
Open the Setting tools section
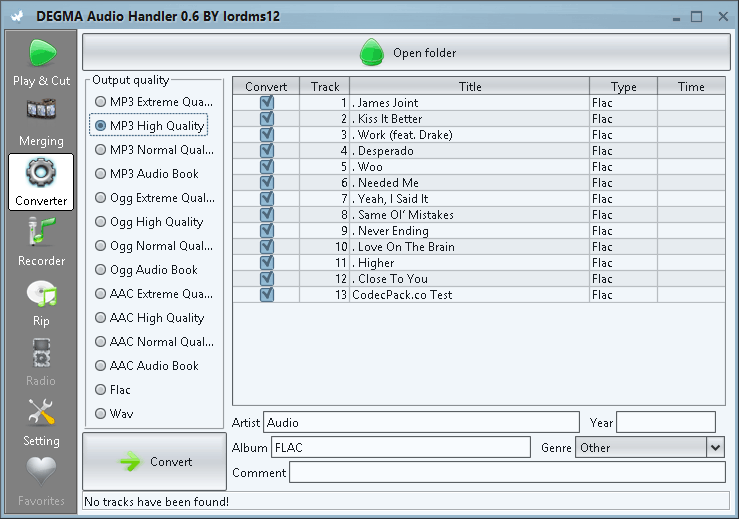(x=41, y=422)
